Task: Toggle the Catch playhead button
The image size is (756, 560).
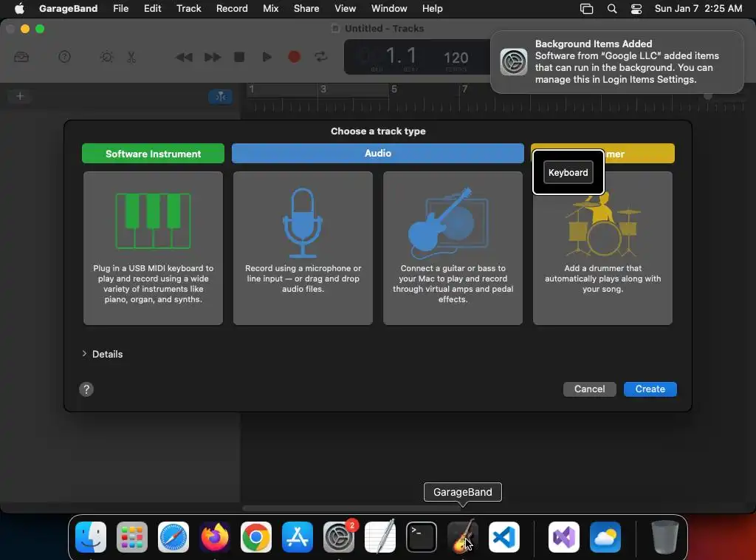Action: coord(220,97)
